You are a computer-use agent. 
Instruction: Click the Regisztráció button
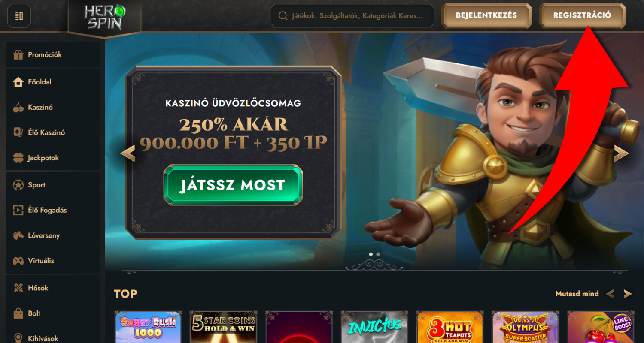[582, 15]
